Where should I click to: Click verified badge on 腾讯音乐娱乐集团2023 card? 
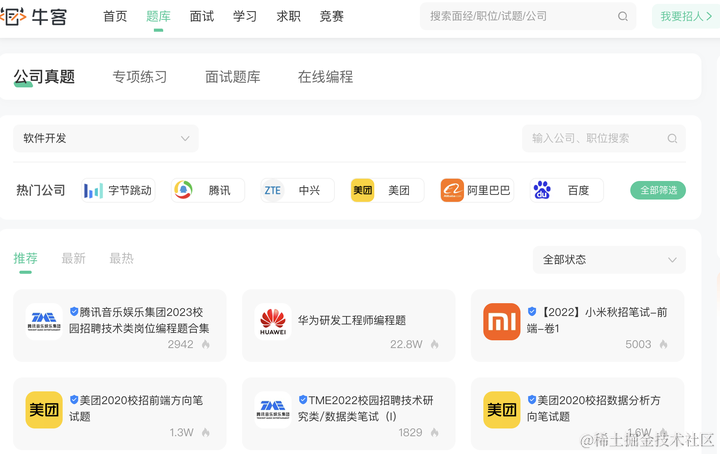click(x=74, y=312)
